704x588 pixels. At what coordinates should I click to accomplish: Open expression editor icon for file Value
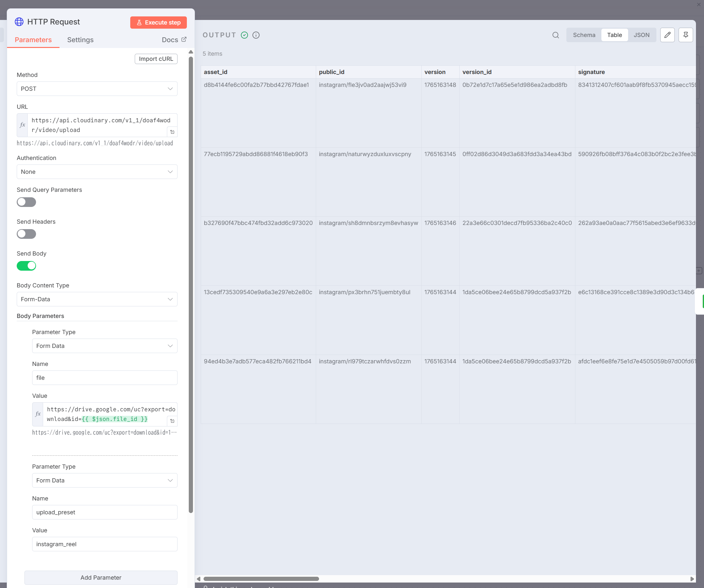[x=172, y=421]
